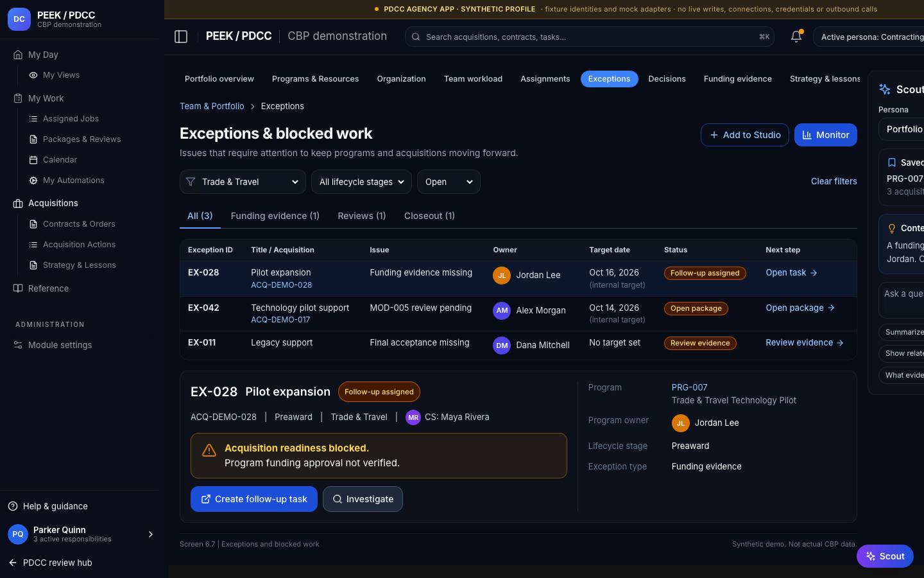Click the Add to Studio button
The width and height of the screenshot is (924, 578).
[x=745, y=135]
